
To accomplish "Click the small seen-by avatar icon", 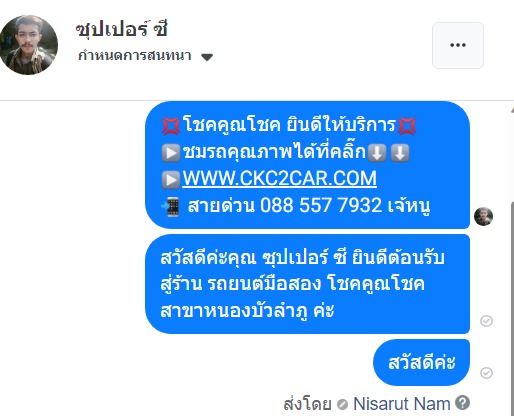I will (483, 216).
